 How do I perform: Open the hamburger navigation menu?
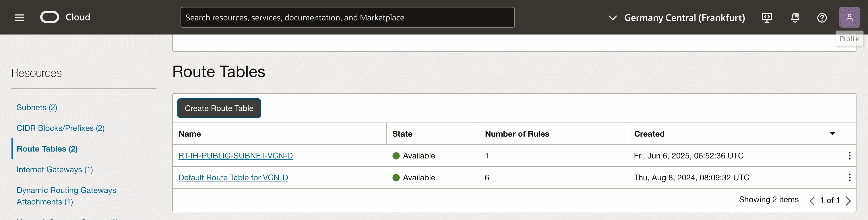(x=20, y=18)
